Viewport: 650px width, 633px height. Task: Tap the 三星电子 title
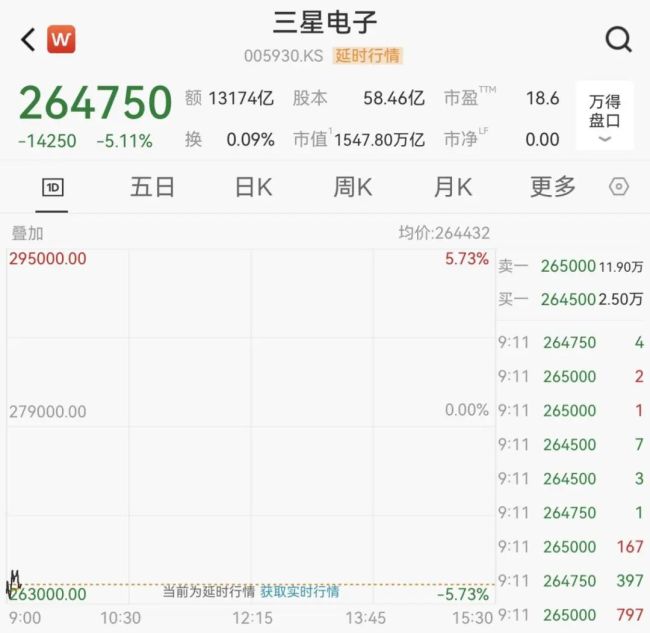[325, 22]
